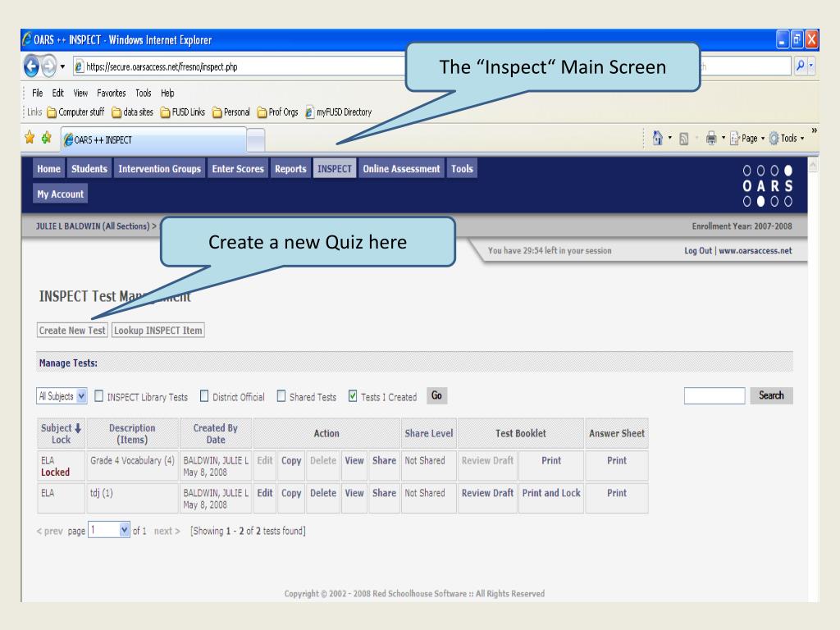Click Review Draft for the tdj test
Viewport: 840px width, 630px height.
(x=487, y=493)
